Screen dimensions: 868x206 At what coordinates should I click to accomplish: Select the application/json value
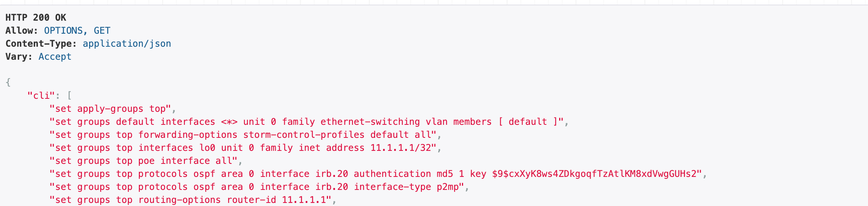click(x=127, y=44)
